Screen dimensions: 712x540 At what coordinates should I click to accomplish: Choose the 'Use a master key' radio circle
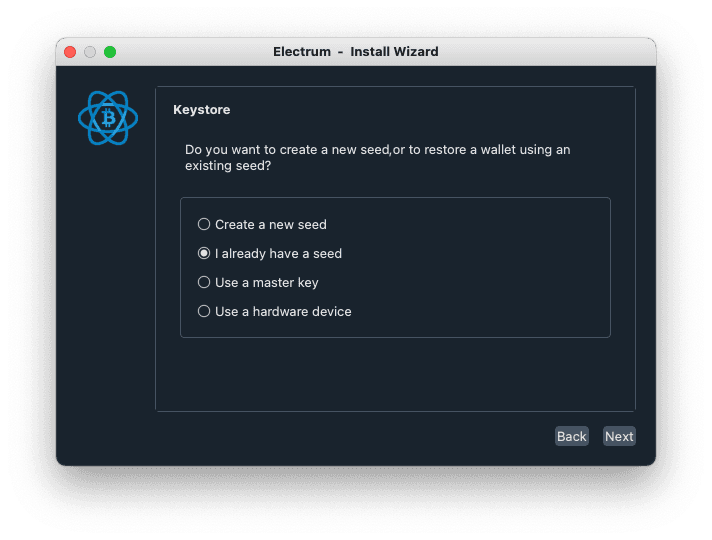tap(204, 283)
